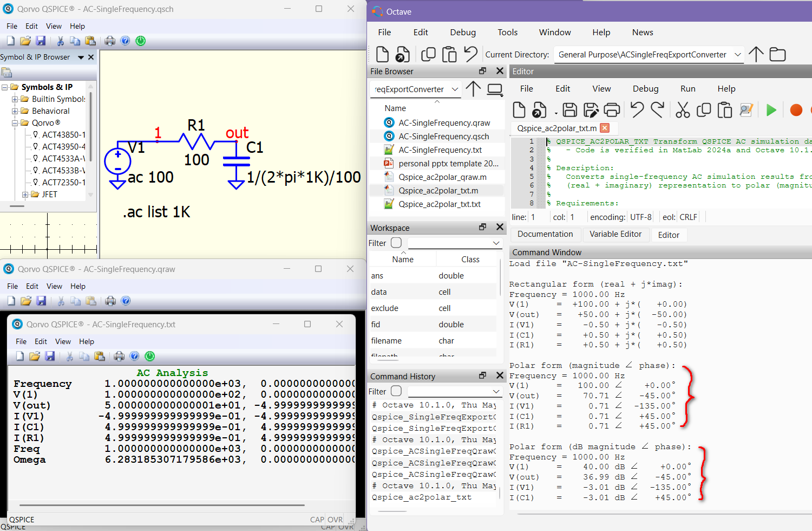Open Current Directory dropdown in Octave

tap(737, 54)
